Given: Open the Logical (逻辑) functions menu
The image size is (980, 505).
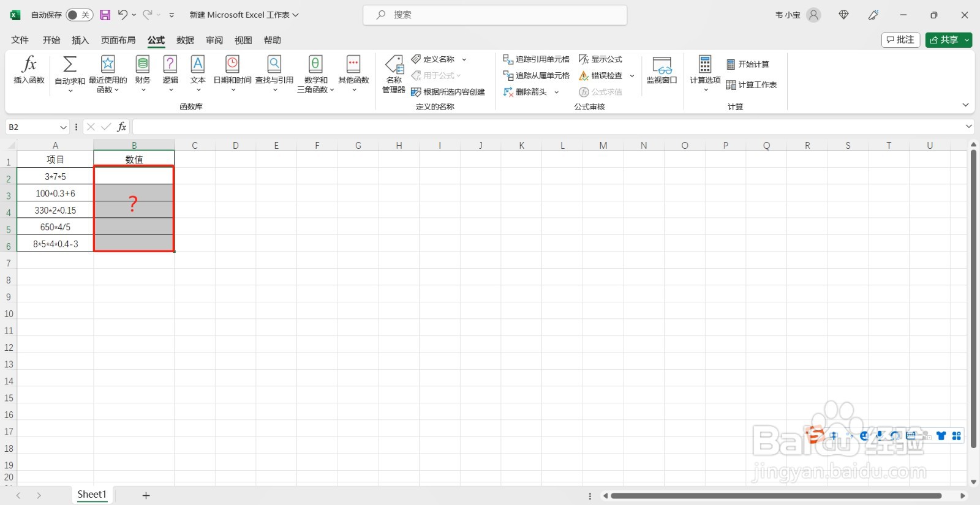Looking at the screenshot, I should (x=170, y=73).
